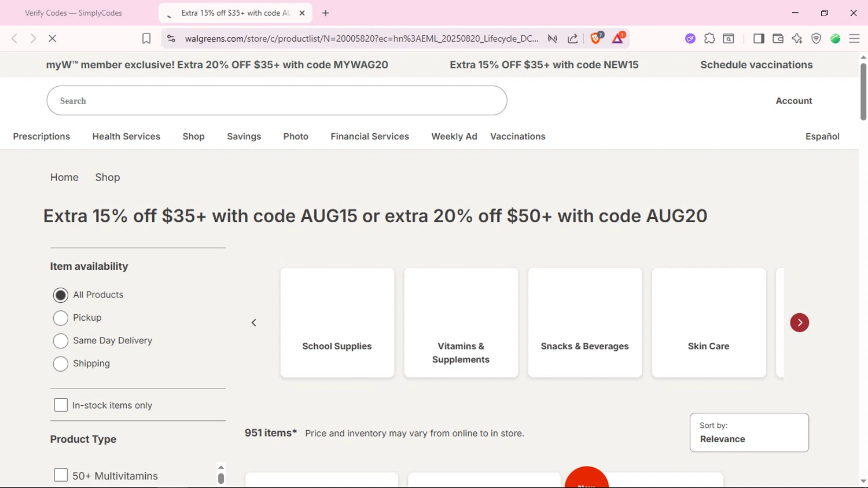Open the Account menu

(x=794, y=101)
